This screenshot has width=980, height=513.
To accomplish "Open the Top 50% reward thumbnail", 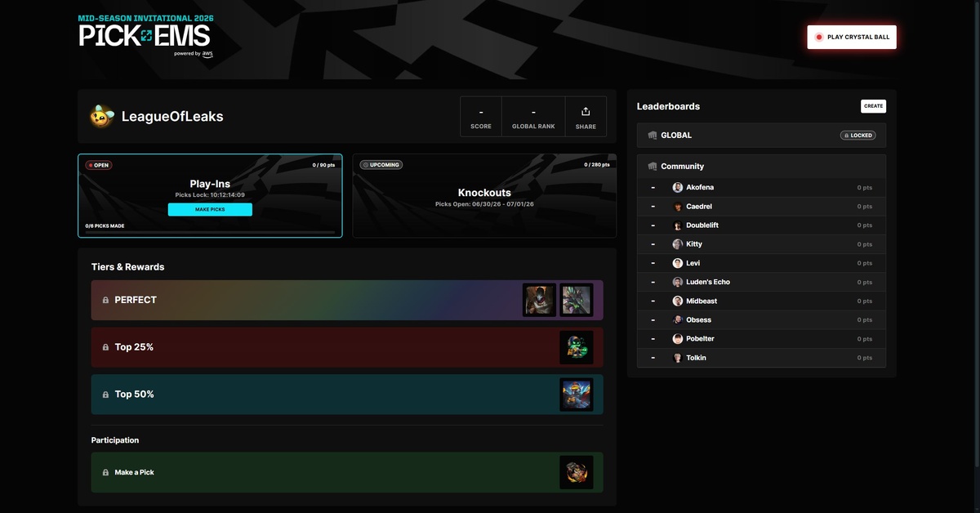I will (x=577, y=395).
